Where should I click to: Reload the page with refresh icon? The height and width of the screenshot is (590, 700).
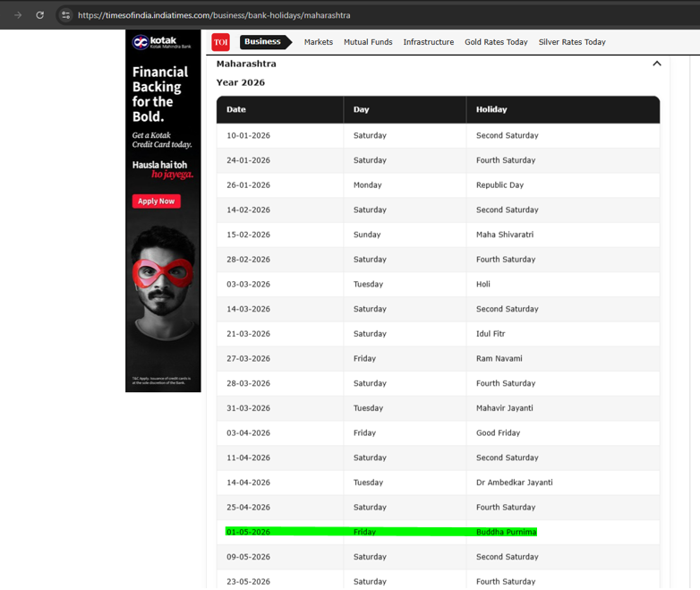point(39,15)
